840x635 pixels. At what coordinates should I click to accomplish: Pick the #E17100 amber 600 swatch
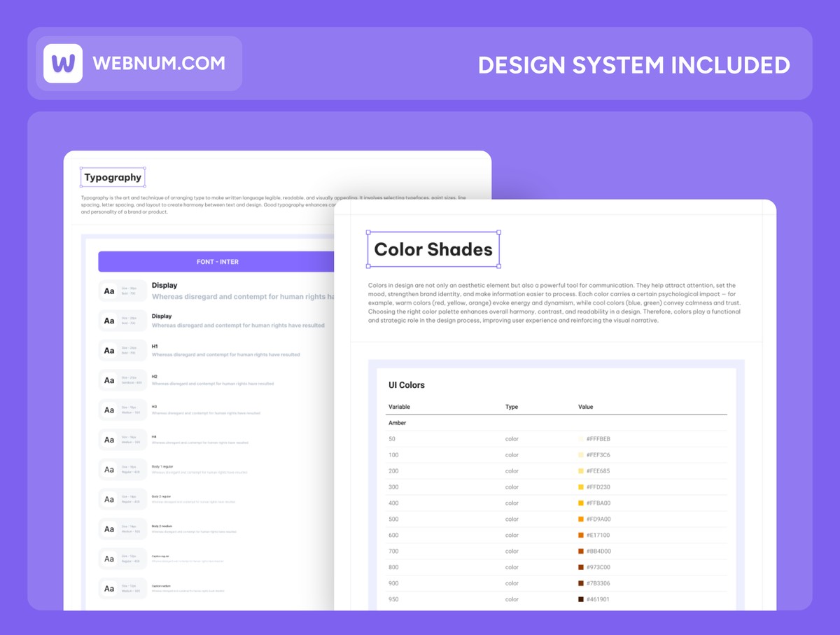tap(581, 536)
